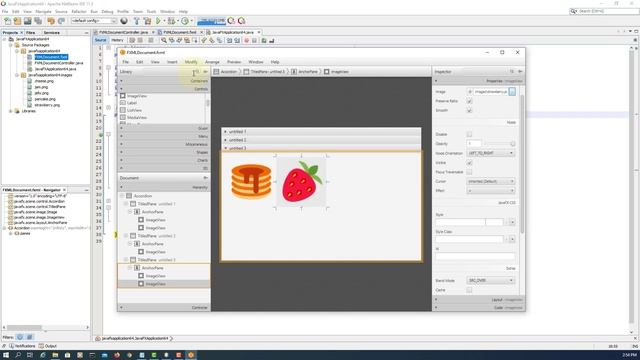Click the Open Project icon in NetBeans toolbar
640x360 pixels.
(27, 21)
